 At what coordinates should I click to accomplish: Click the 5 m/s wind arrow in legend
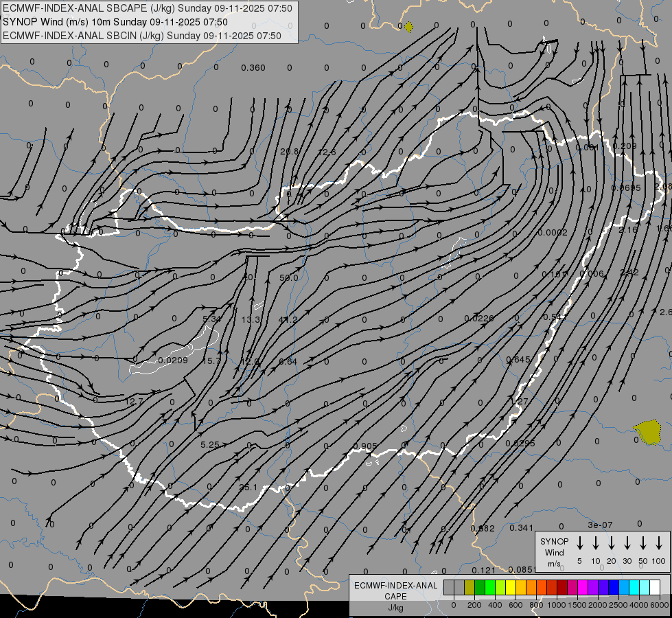pyautogui.click(x=579, y=542)
